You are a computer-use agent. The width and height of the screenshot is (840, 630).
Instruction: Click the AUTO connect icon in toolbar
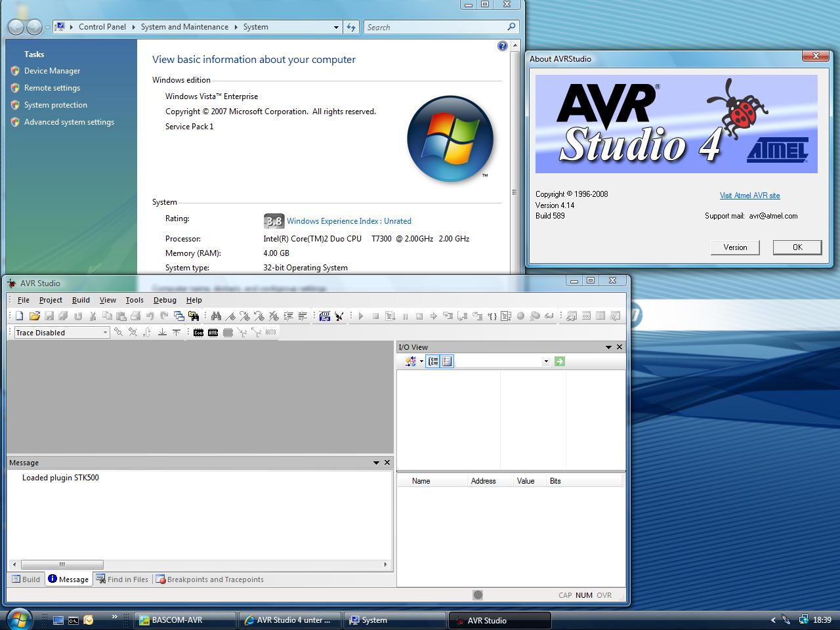pyautogui.click(x=270, y=333)
